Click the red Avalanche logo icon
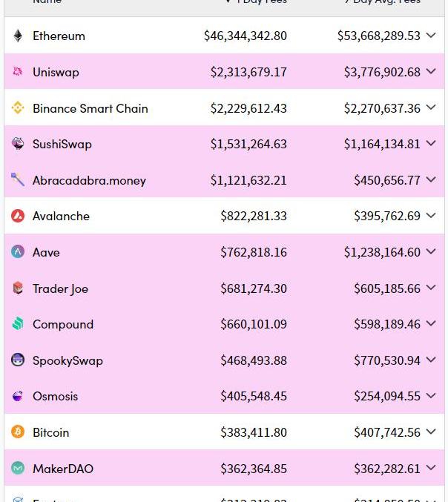448x502 pixels. pos(18,216)
